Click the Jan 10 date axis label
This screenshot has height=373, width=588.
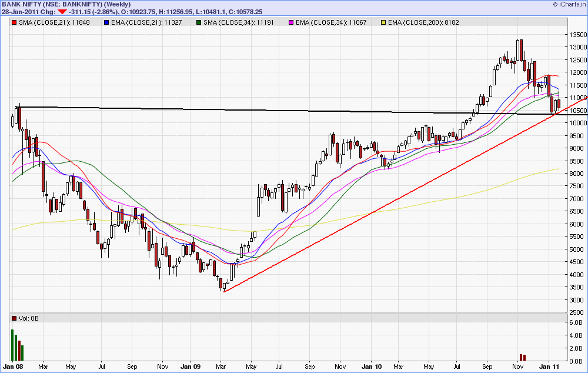tap(372, 367)
